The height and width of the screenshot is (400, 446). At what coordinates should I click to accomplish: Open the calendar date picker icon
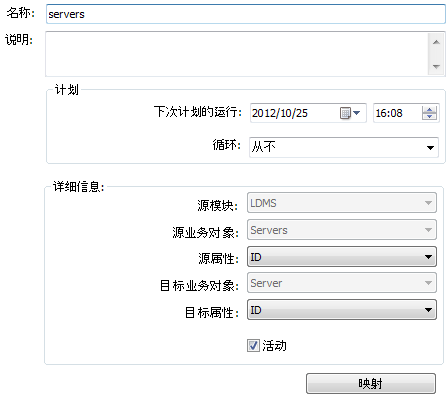(x=345, y=113)
